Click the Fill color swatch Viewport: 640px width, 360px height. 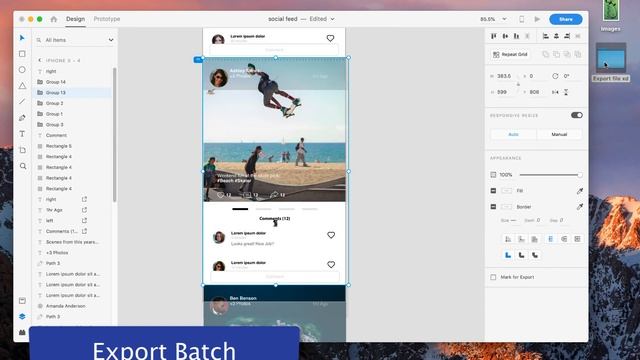(x=507, y=191)
